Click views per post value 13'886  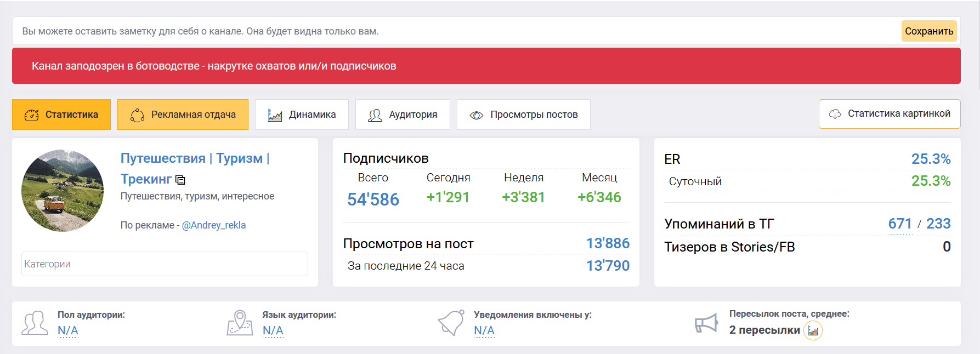[608, 243]
